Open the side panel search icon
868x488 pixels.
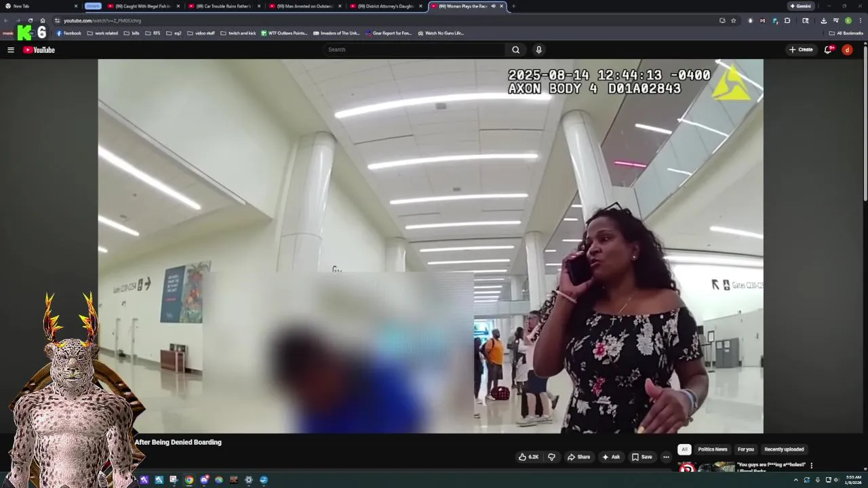[x=805, y=20]
